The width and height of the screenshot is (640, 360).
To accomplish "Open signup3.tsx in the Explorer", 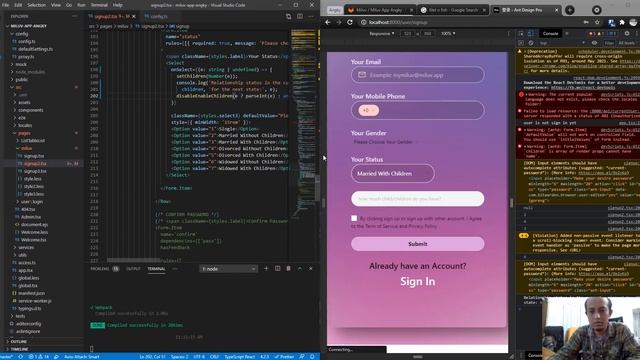I will 35,171.
